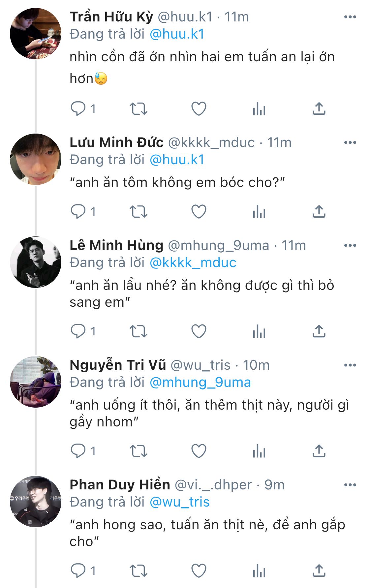
Task: Open more options for Trần Hữu Kỳ's tweet
Action: click(x=350, y=17)
